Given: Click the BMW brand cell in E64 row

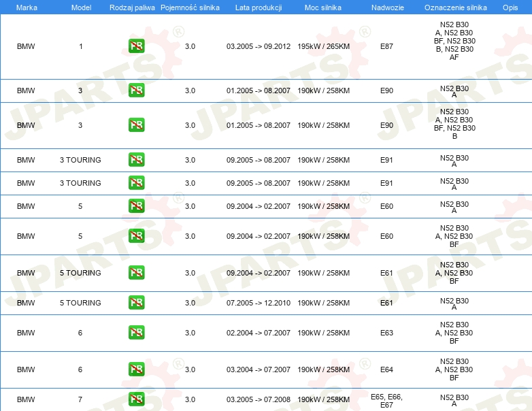Looking at the screenshot, I should point(26,369).
